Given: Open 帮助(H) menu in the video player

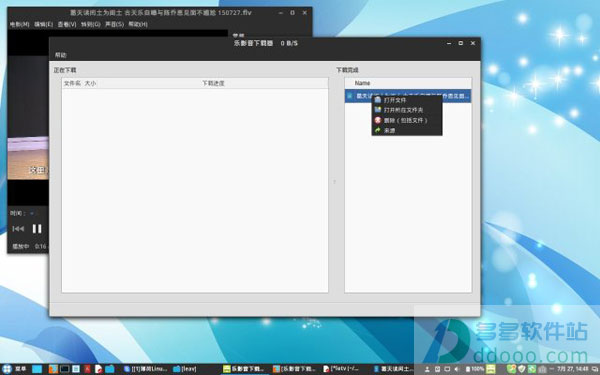Looking at the screenshot, I should (x=138, y=24).
